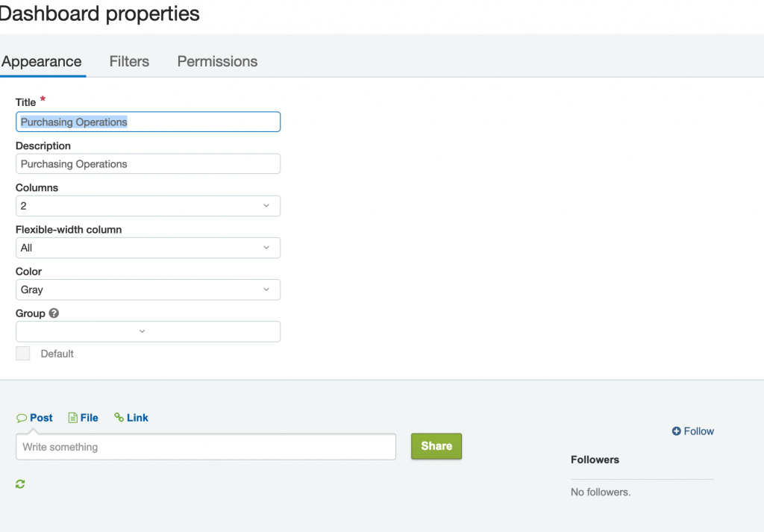Viewport: 764px width, 532px height.
Task: Click the speech bubble icon beside Post
Action: pos(22,418)
